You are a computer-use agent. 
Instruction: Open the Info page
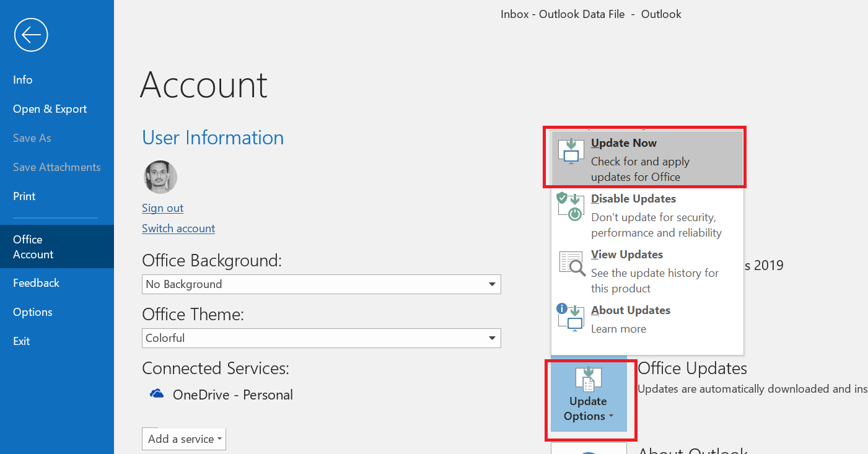point(23,80)
